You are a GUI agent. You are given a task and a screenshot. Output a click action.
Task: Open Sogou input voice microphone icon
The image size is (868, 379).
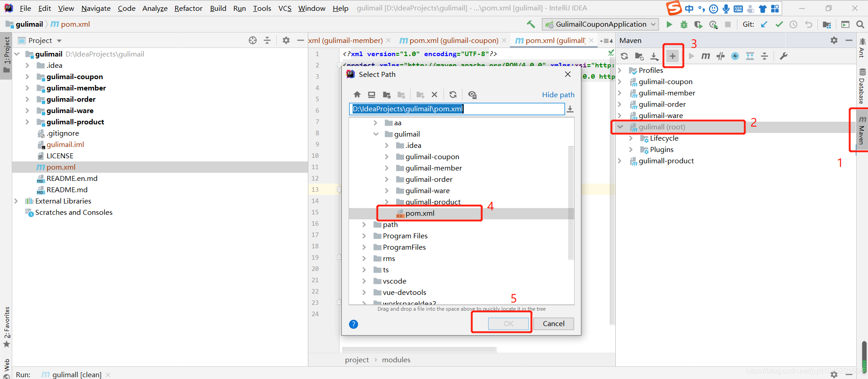click(x=726, y=9)
